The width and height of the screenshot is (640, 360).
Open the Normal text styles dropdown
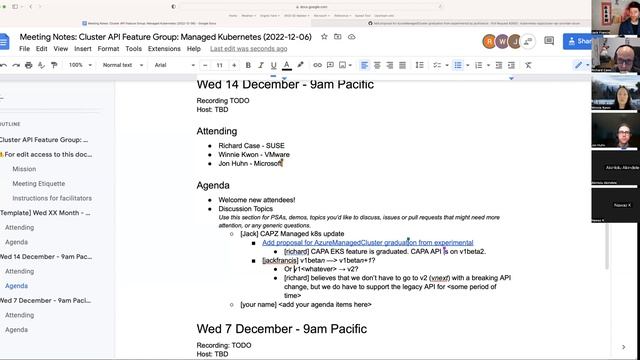(x=123, y=65)
